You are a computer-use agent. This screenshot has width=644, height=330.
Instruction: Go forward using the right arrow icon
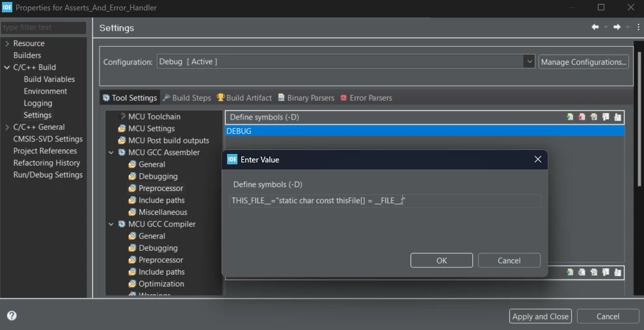617,27
